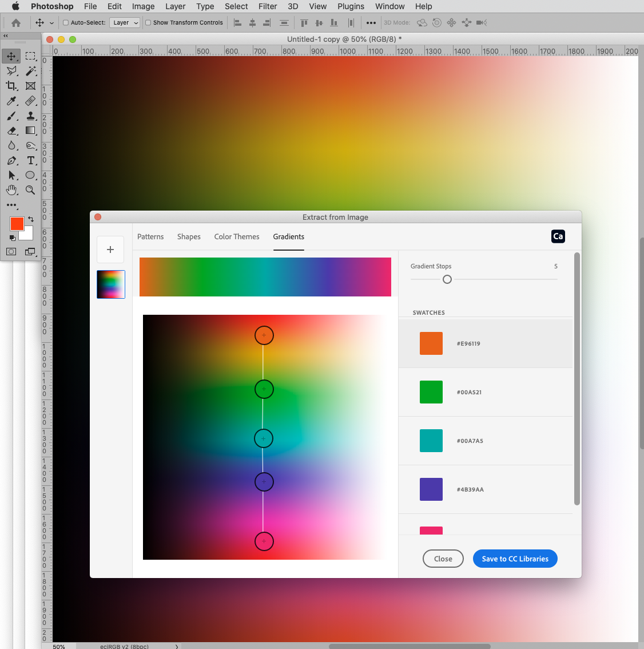
Task: Click the Save to CC Libraries button
Action: [x=515, y=559]
